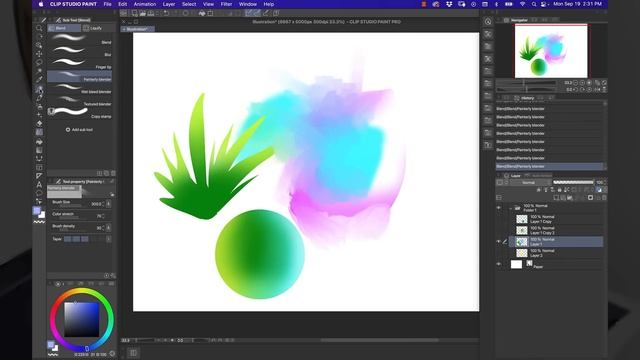This screenshot has width=640, height=360.
Task: Hide Layer 1 with eye icon
Action: [x=499, y=242]
